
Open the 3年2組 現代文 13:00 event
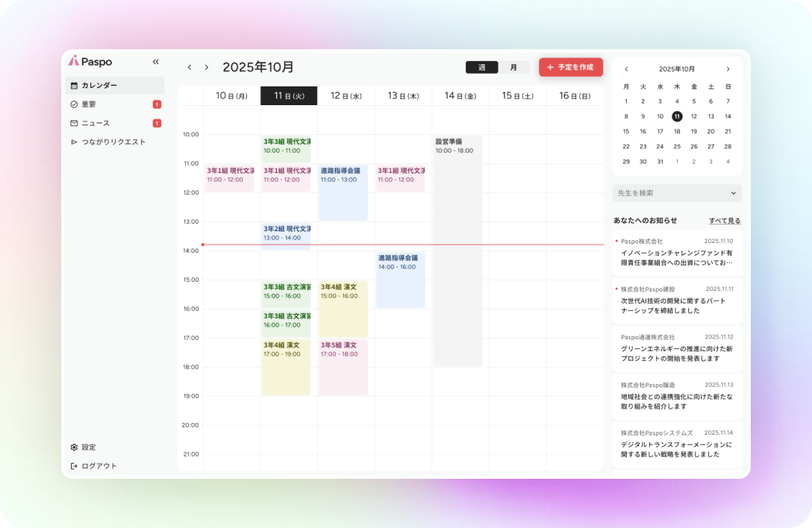287,236
